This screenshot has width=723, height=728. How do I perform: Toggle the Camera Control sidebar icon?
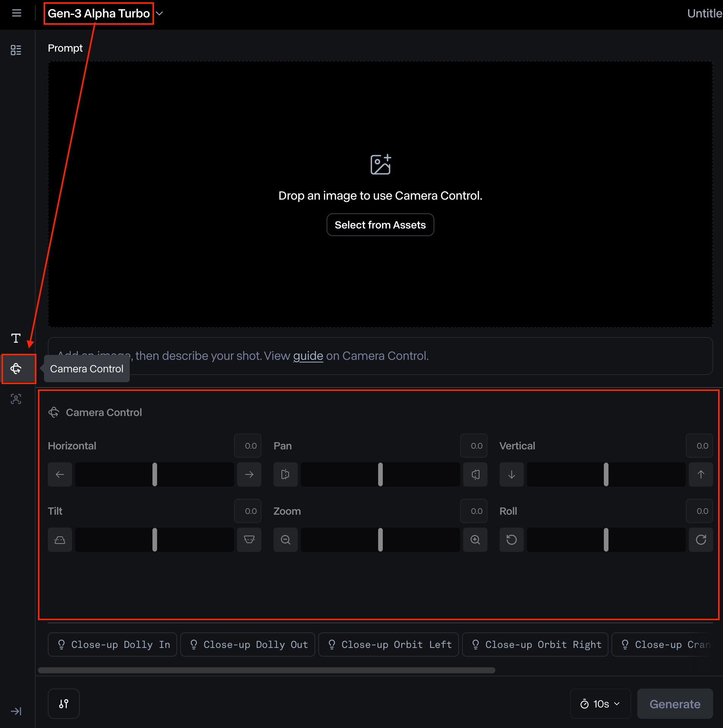click(x=16, y=369)
